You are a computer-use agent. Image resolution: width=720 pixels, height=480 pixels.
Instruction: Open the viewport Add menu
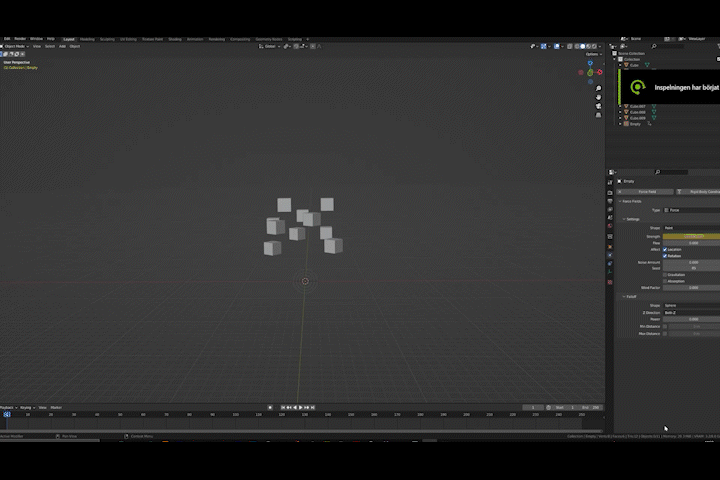click(x=62, y=46)
